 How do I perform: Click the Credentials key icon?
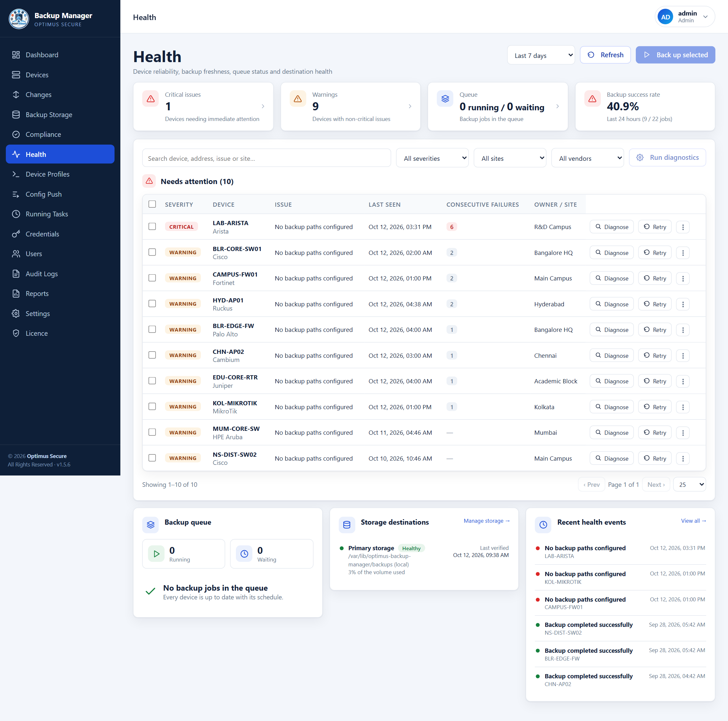point(16,234)
